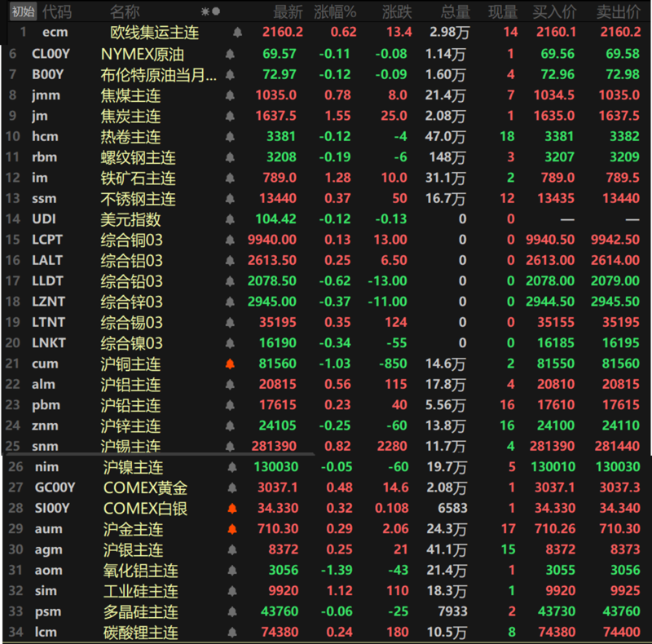Click change value -1.39 for 氧化铝主连

pyautogui.click(x=337, y=570)
